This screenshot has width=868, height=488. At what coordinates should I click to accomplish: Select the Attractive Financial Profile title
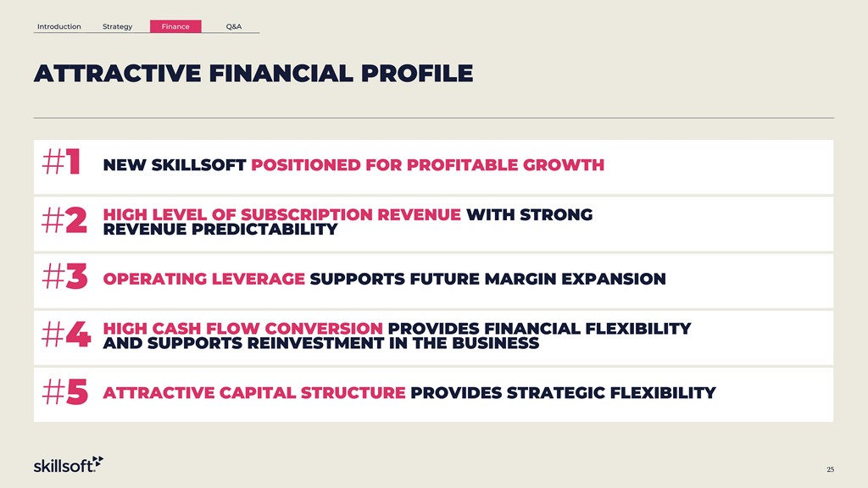click(253, 74)
